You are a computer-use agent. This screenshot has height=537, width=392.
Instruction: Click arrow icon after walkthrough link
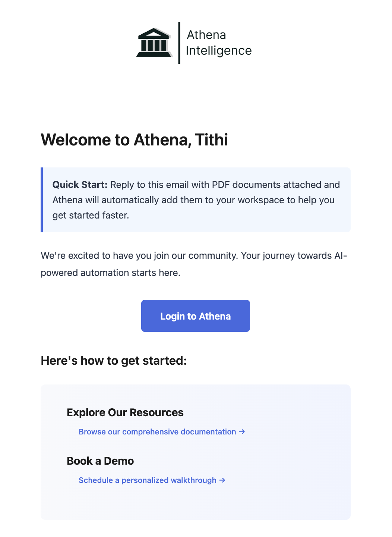pos(222,480)
